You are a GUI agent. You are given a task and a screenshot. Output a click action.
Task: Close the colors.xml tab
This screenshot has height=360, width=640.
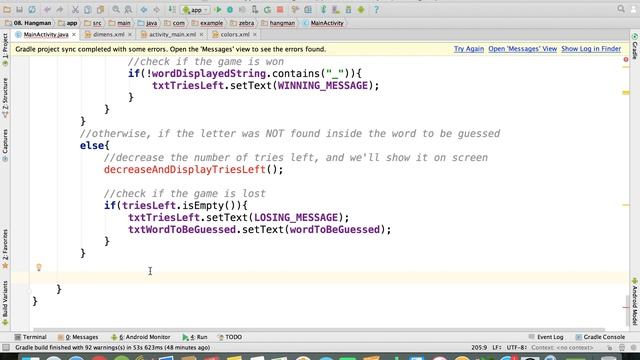point(255,35)
